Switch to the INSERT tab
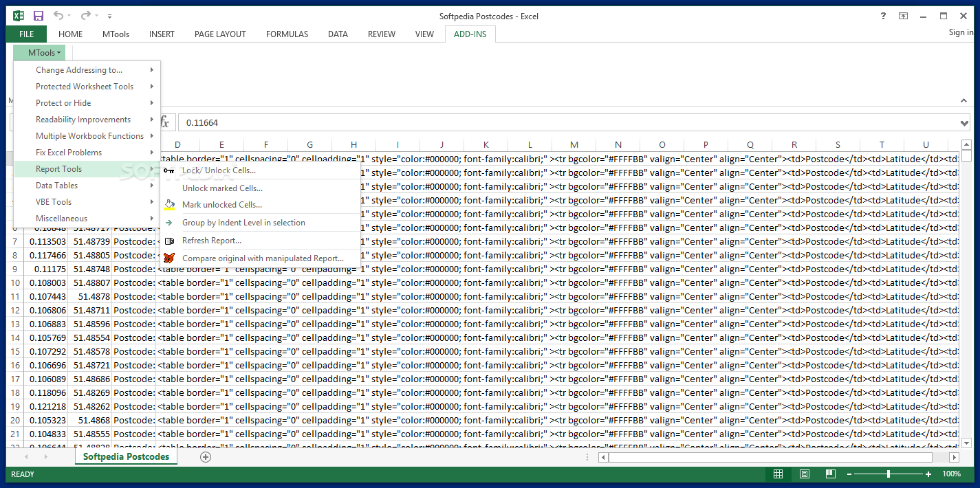This screenshot has height=488, width=980. [x=162, y=34]
